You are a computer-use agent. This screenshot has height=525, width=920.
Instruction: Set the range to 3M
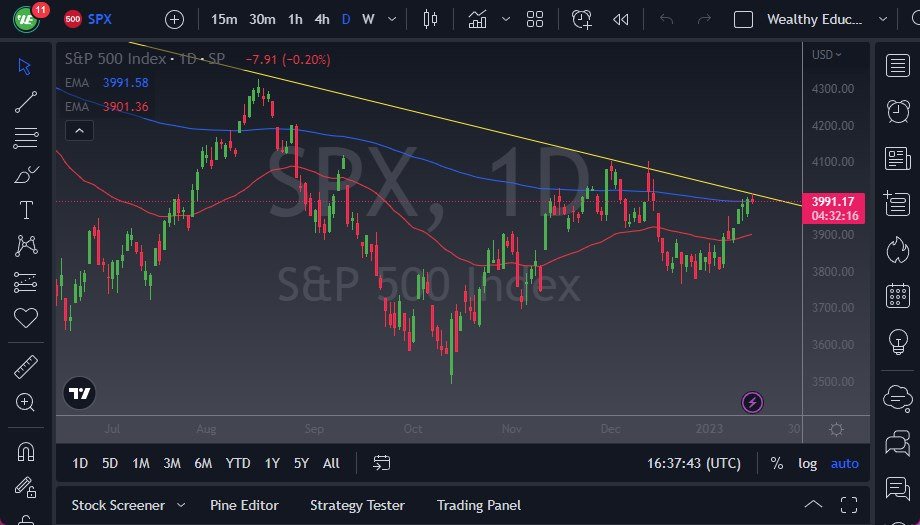(x=172, y=463)
